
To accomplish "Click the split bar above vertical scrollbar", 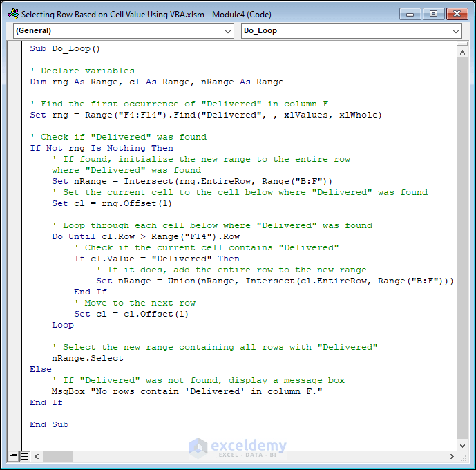I will [462, 44].
